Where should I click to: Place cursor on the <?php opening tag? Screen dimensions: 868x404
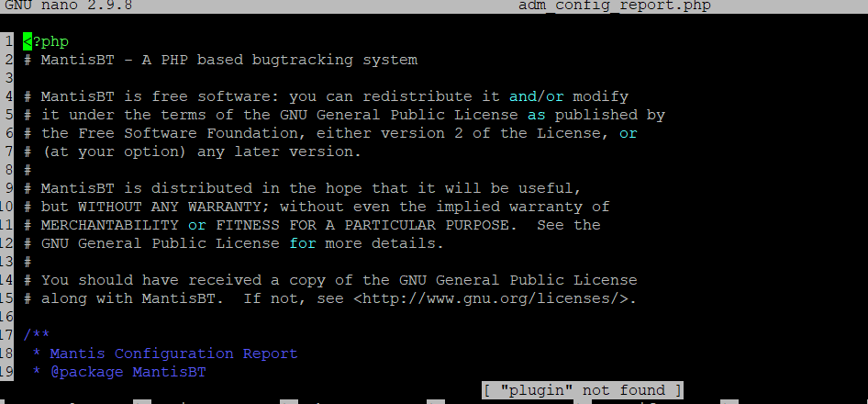tap(46, 41)
